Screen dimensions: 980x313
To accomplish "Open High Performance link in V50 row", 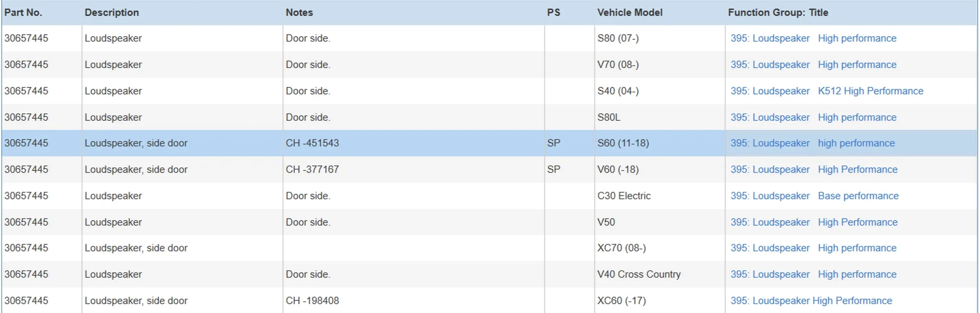I will click(857, 222).
